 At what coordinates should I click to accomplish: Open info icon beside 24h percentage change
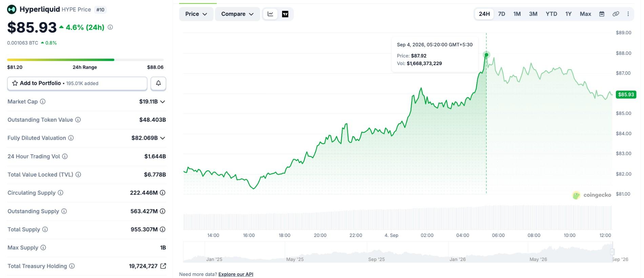pos(110,27)
